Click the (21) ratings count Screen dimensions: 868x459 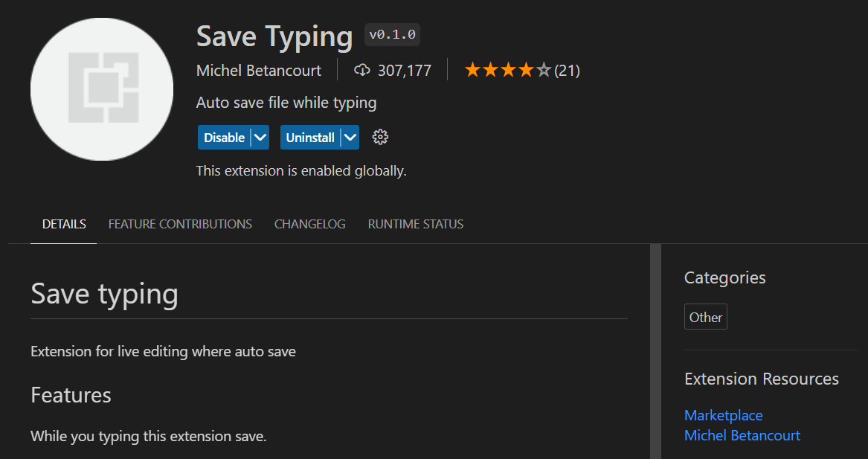click(x=568, y=71)
